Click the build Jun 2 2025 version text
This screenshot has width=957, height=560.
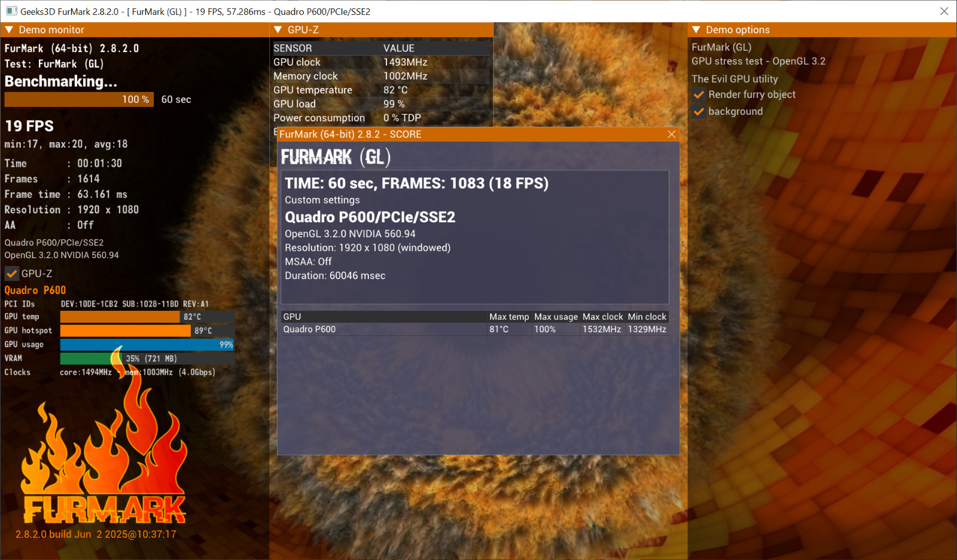coord(96,534)
